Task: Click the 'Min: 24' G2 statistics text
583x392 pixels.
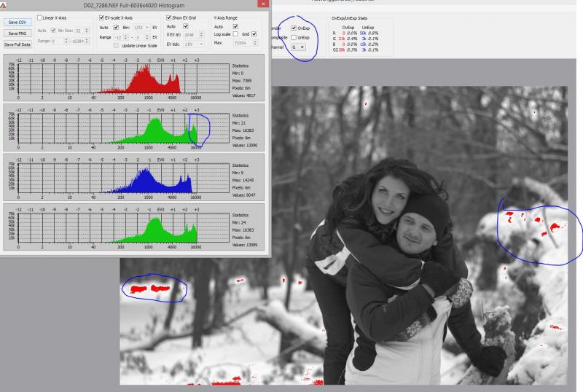Action: pos(239,223)
